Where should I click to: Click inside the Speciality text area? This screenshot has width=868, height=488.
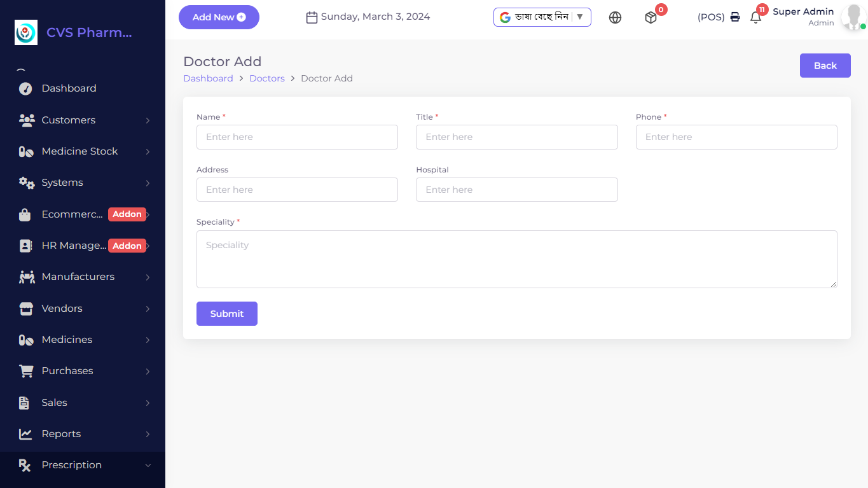[x=516, y=259]
